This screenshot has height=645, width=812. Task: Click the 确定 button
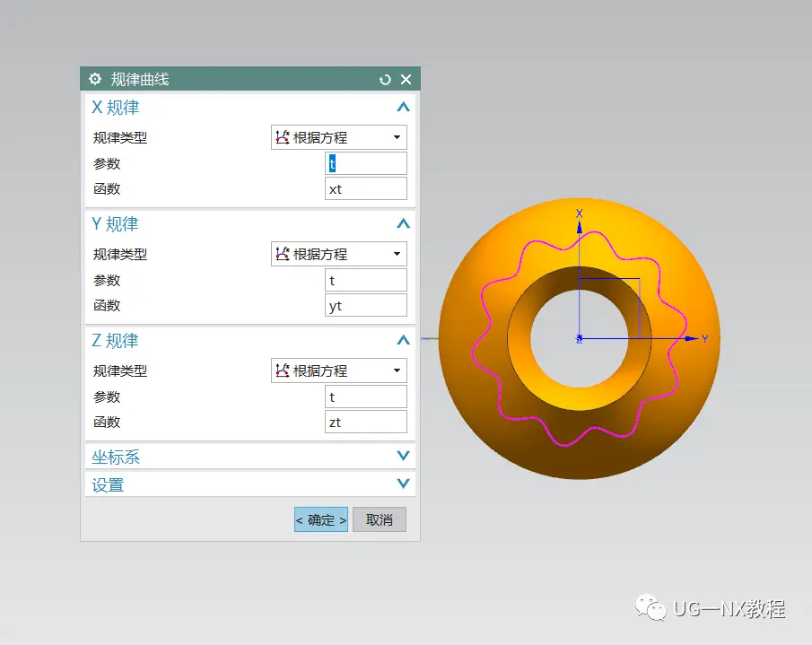(321, 519)
